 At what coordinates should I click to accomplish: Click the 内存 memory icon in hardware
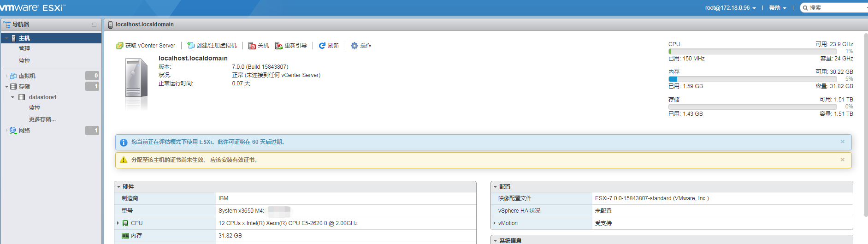pos(125,236)
